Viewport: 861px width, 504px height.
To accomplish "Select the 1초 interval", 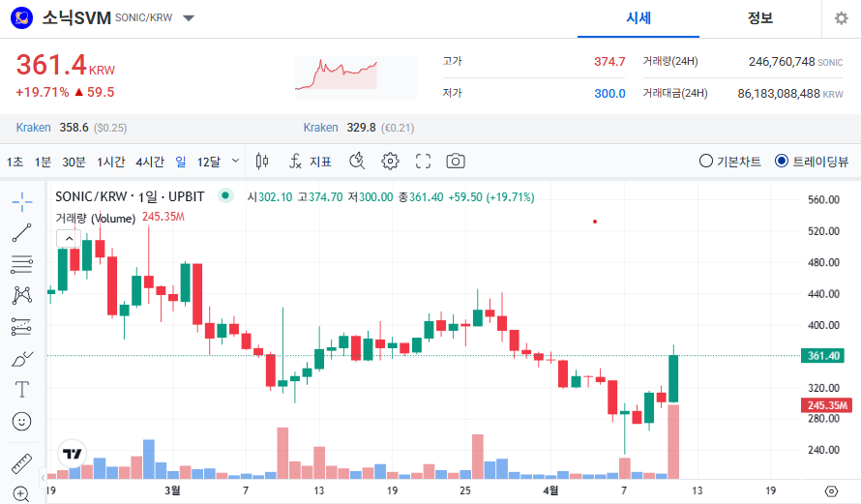I will (15, 162).
